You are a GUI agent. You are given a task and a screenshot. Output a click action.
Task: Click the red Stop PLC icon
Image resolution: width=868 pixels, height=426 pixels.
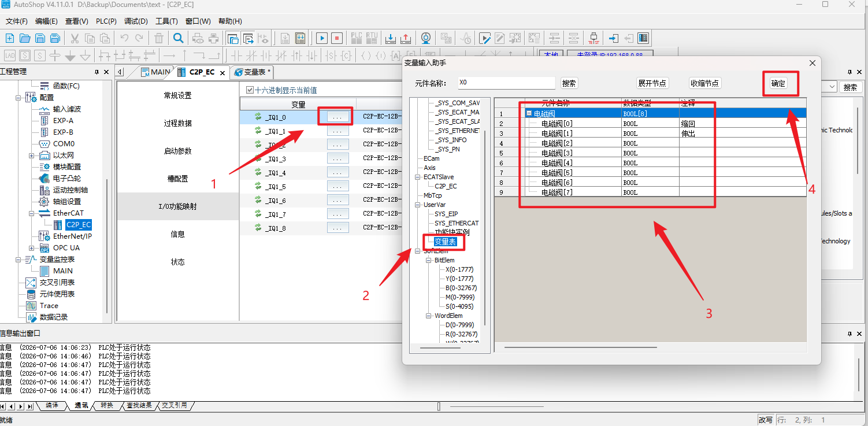click(337, 39)
